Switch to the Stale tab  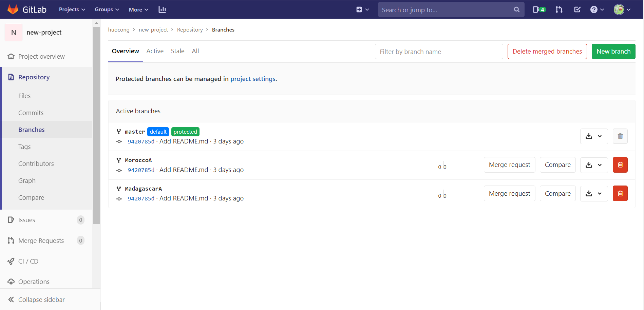click(178, 51)
